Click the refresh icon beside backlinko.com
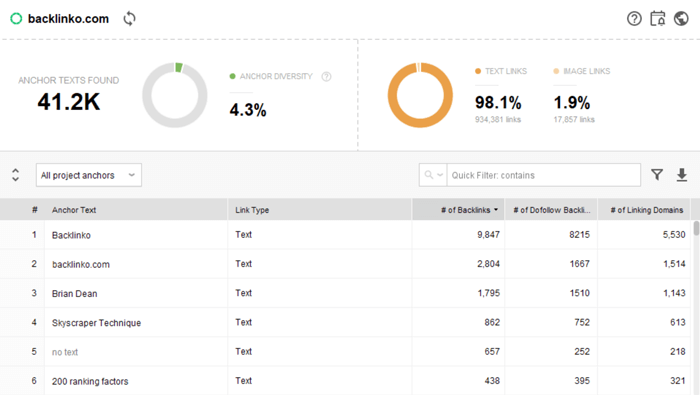The width and height of the screenshot is (700, 395). tap(129, 19)
